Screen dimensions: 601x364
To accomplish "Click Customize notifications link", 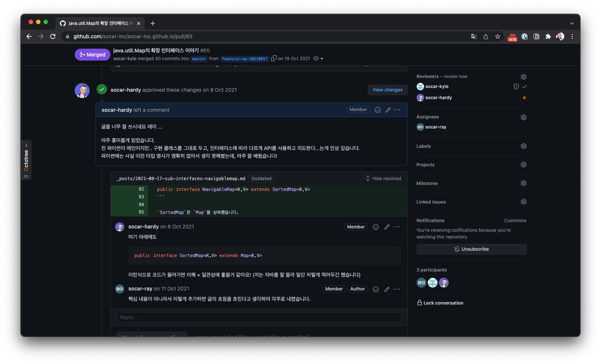I will click(x=515, y=221).
